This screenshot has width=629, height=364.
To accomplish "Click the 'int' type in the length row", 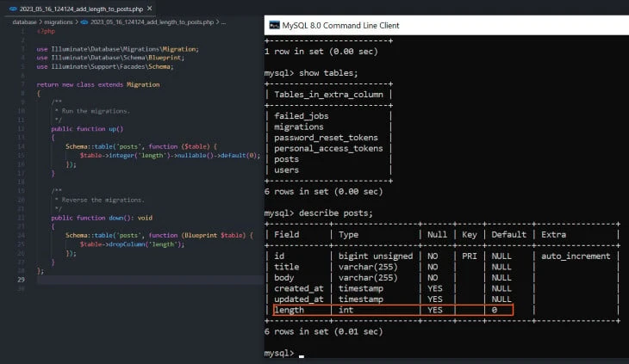I will [346, 311].
